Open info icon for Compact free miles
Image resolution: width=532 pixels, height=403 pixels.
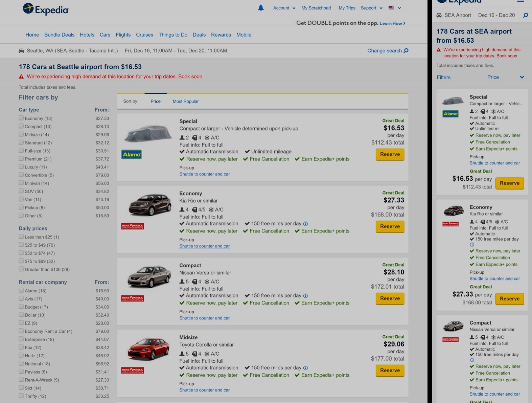pos(305,296)
